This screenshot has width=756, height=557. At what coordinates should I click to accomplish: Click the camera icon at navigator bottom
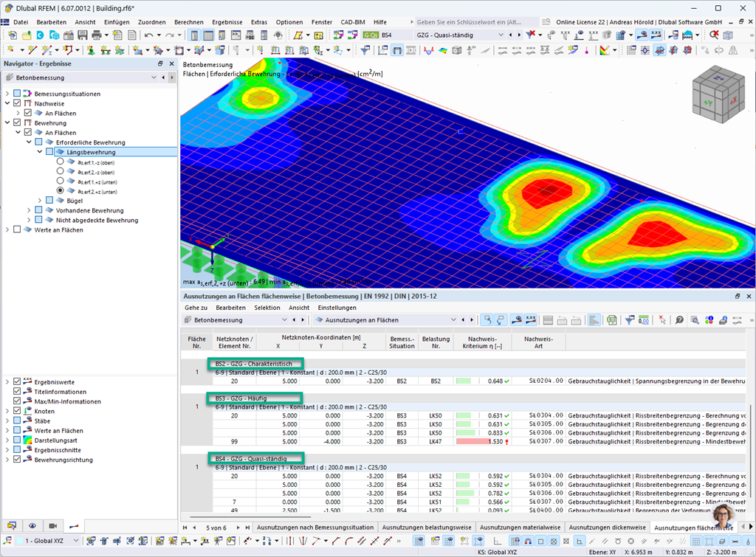[x=53, y=526]
